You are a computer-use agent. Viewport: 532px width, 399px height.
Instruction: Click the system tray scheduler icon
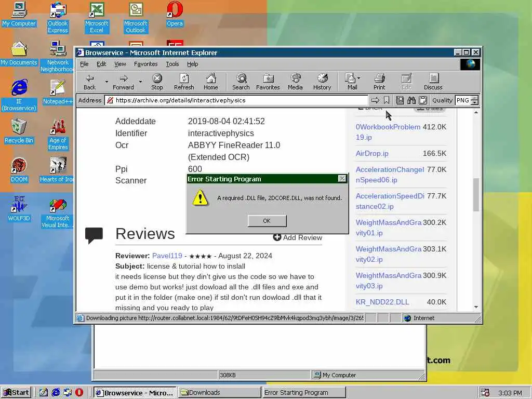click(485, 393)
